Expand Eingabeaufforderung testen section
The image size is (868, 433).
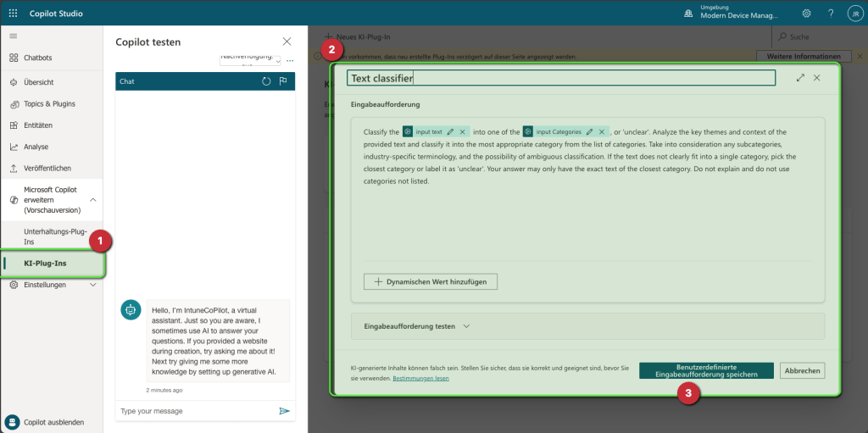pyautogui.click(x=465, y=326)
